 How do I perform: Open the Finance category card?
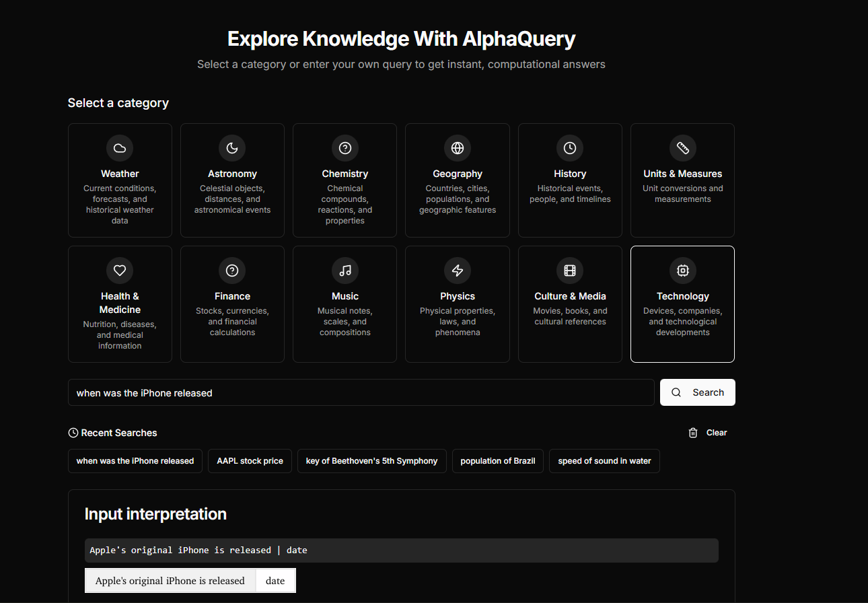(232, 304)
